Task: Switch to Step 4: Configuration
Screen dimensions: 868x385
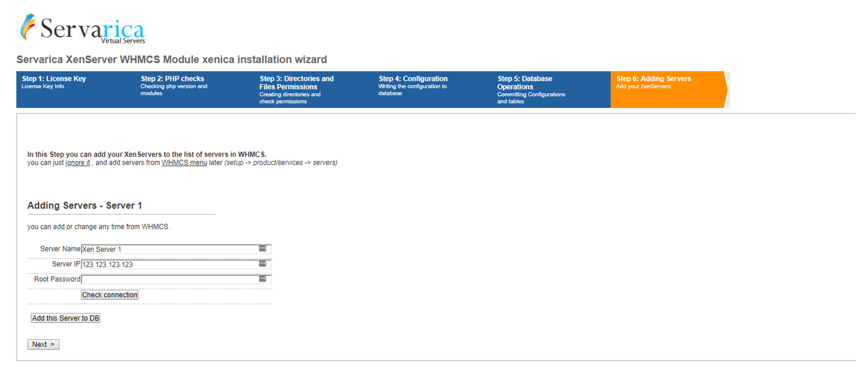Action: coord(432,90)
